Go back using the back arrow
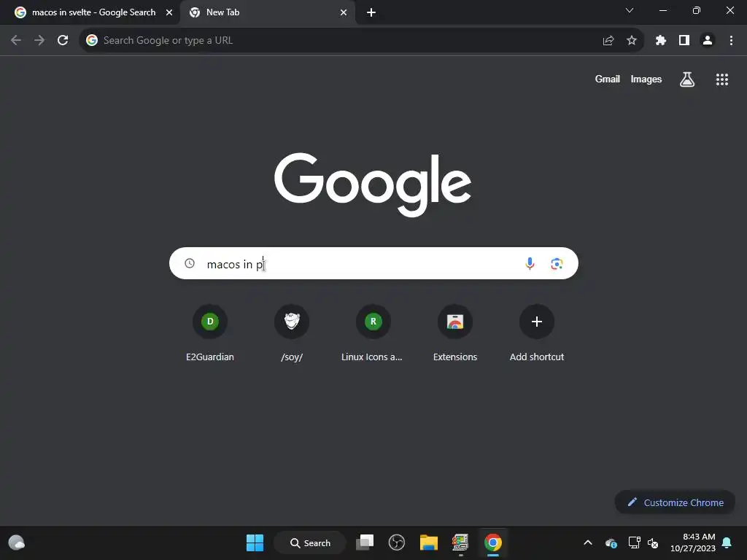 coord(16,41)
